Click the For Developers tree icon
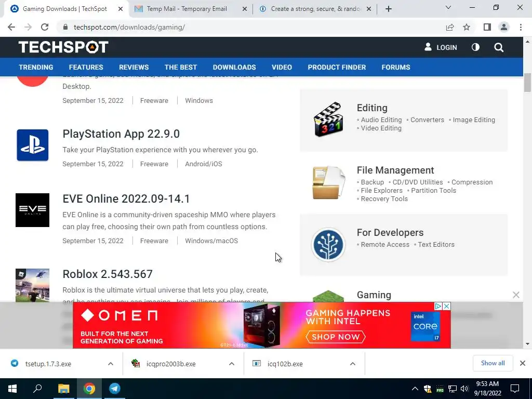The image size is (532, 399). click(x=328, y=245)
